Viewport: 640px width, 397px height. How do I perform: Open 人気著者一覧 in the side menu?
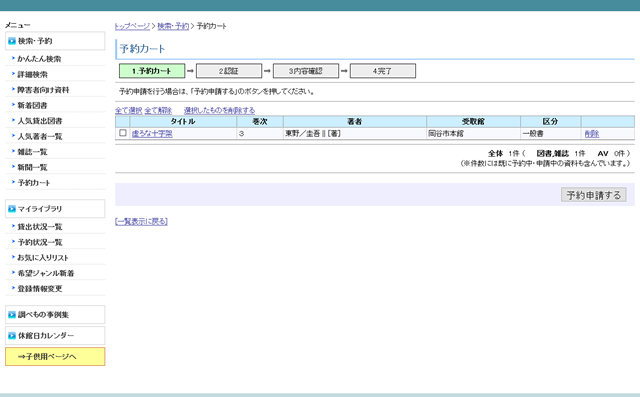pyautogui.click(x=40, y=136)
